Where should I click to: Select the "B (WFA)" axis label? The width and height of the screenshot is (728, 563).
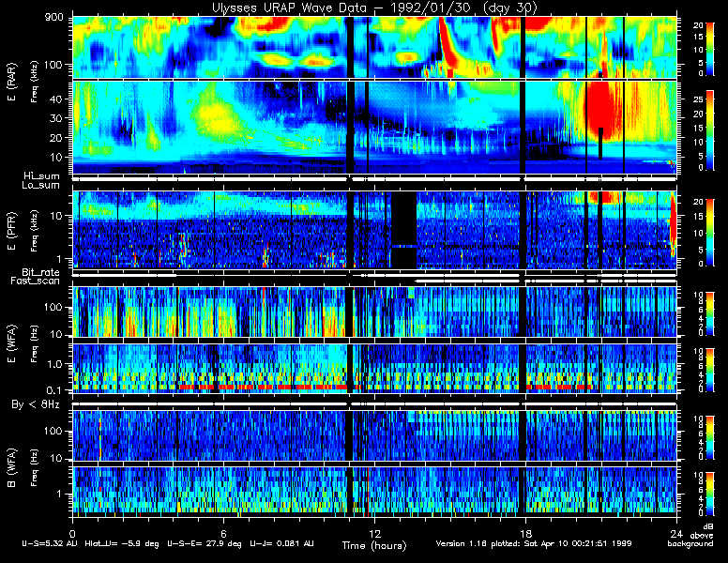point(11,467)
